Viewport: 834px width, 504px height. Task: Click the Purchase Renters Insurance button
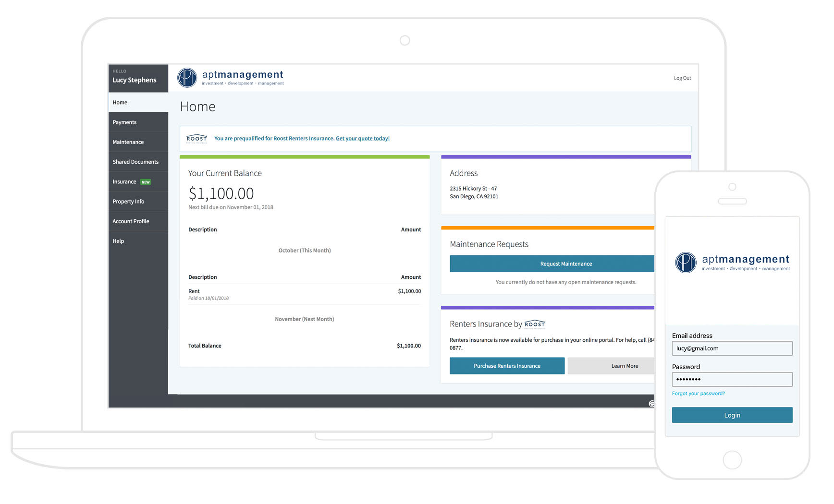tap(507, 366)
